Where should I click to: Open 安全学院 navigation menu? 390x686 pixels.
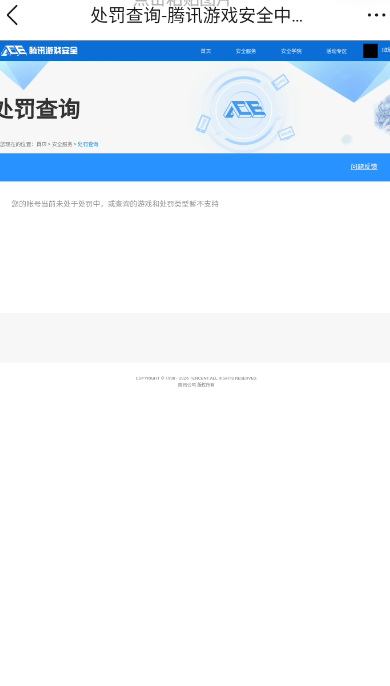point(291,51)
